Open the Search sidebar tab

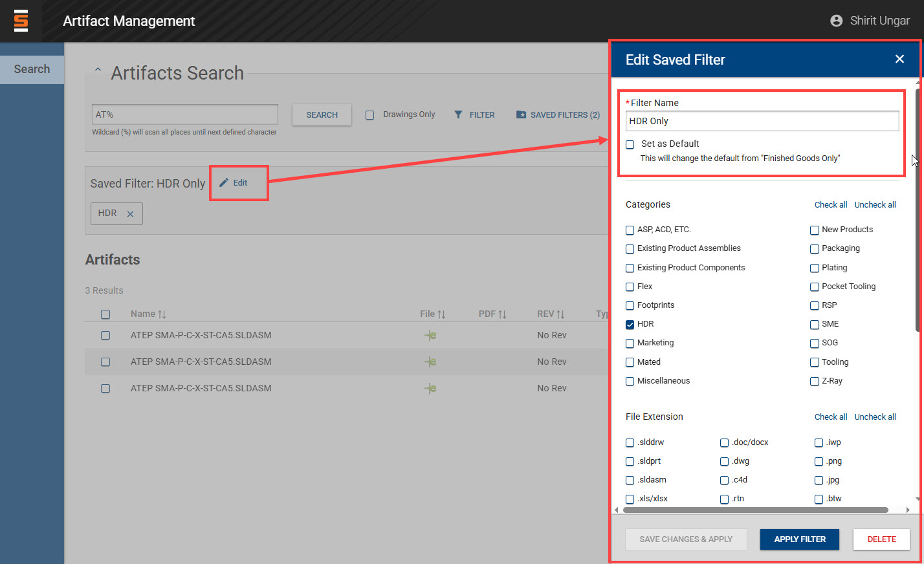click(32, 69)
